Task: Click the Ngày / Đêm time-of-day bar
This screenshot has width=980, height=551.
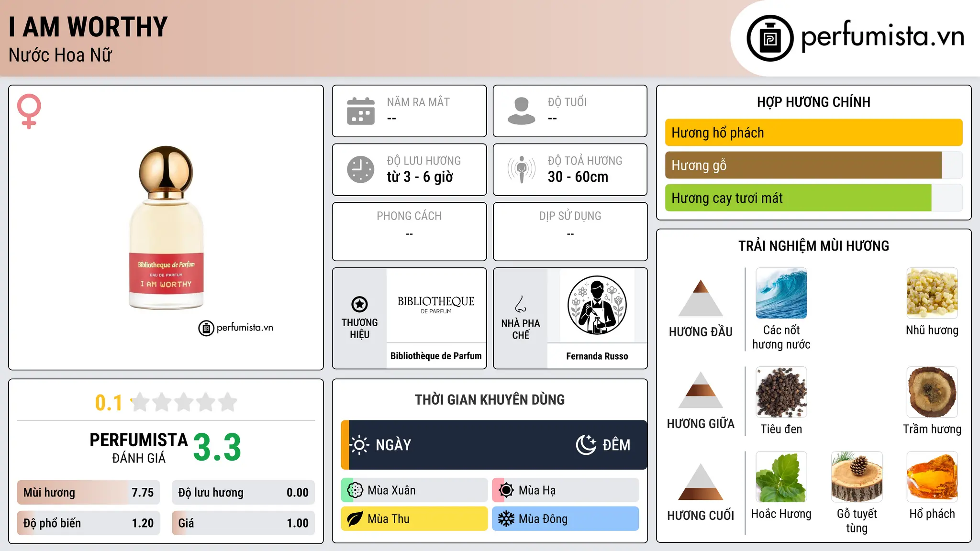Action: (x=494, y=445)
